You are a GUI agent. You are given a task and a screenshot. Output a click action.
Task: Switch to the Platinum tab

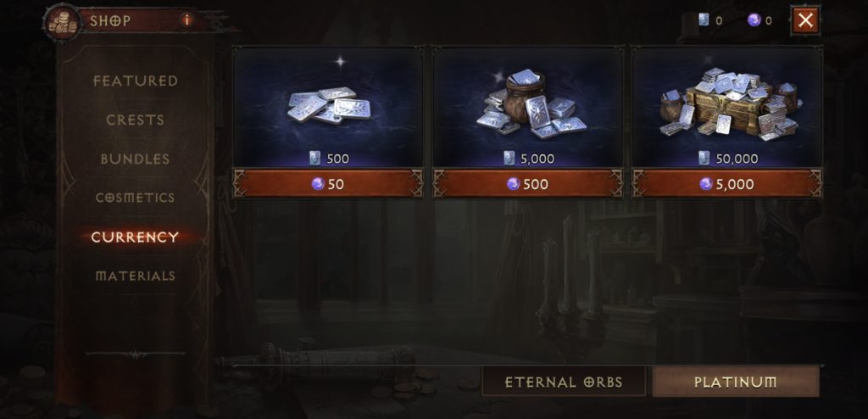coord(736,382)
